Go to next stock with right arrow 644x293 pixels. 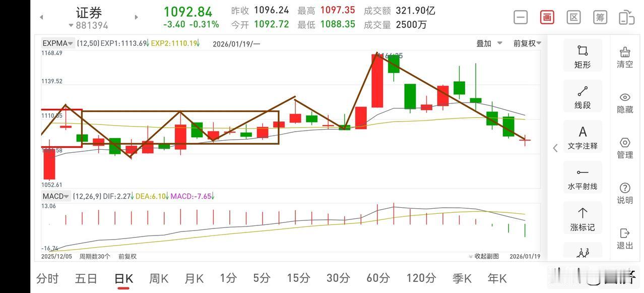(136, 17)
